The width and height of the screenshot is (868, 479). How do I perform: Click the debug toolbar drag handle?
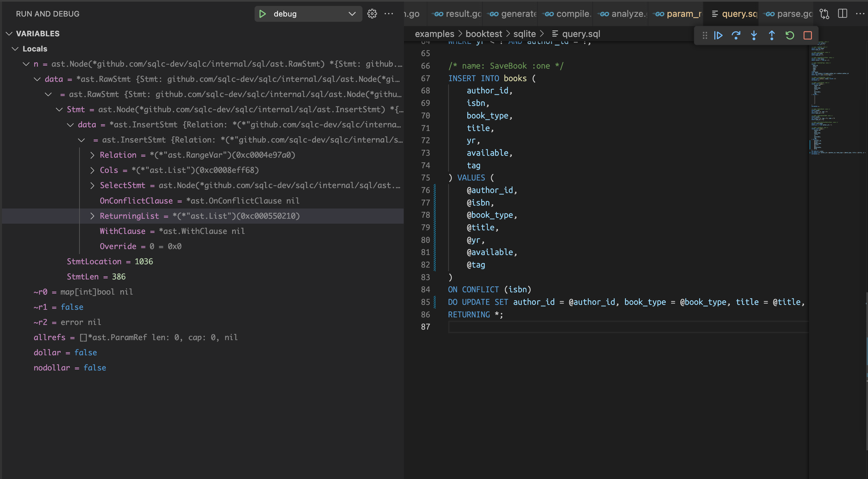pyautogui.click(x=704, y=35)
